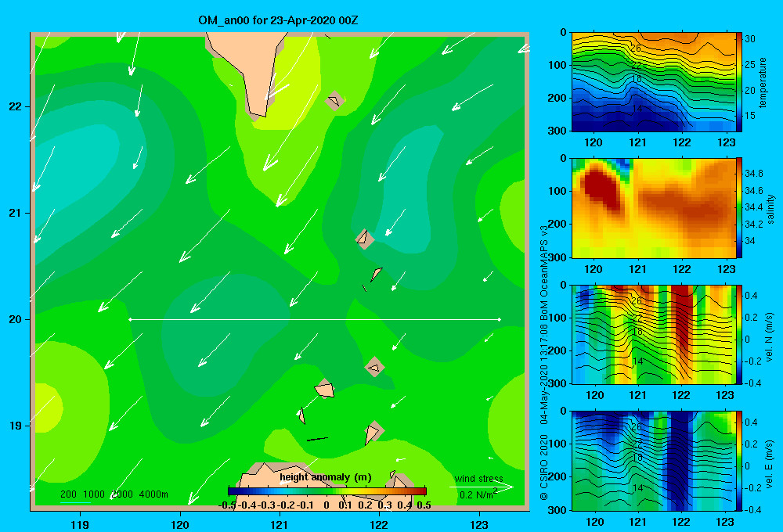Viewport: 783px width, 532px height.
Task: Click longitude label 122 below main map
Action: tap(379, 524)
